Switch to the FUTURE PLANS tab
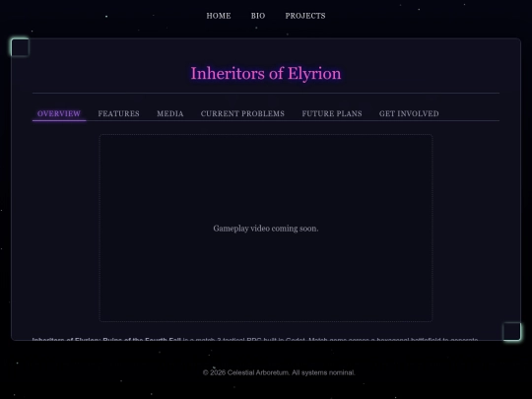The width and height of the screenshot is (532, 399). (x=332, y=113)
